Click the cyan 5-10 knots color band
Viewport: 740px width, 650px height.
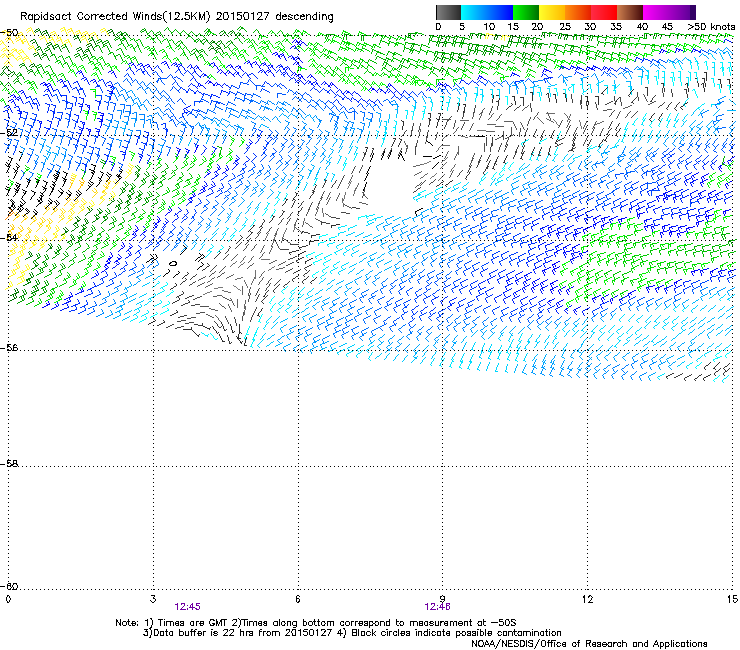(x=474, y=12)
